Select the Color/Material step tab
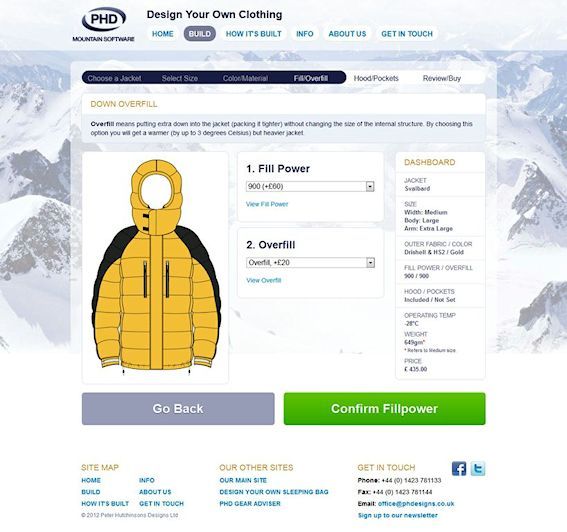This screenshot has height=532, width=567. click(245, 78)
